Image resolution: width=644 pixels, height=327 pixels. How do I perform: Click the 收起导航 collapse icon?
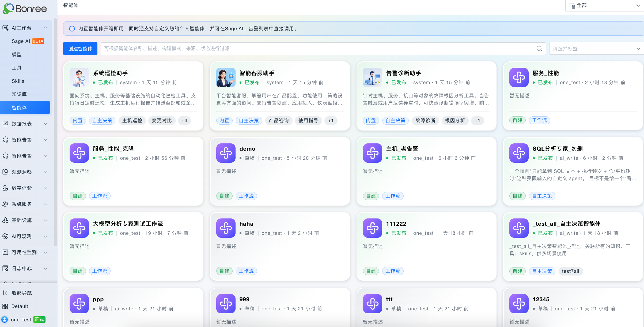5,293
